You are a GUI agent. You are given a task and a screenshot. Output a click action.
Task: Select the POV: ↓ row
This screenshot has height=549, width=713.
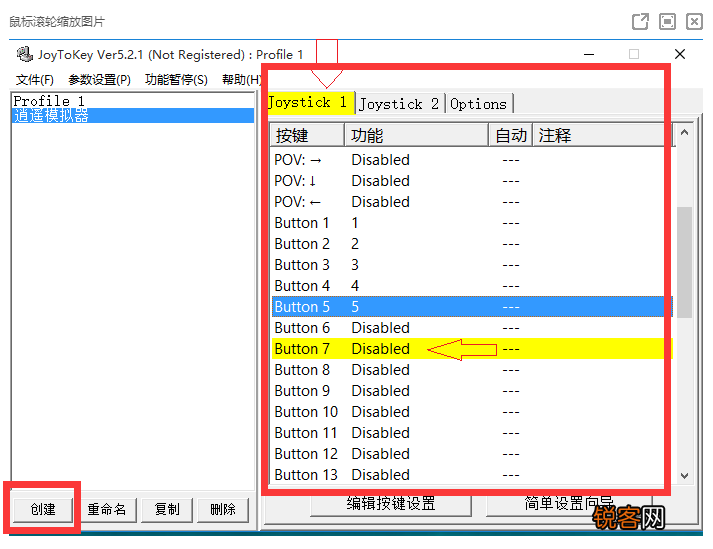(472, 181)
